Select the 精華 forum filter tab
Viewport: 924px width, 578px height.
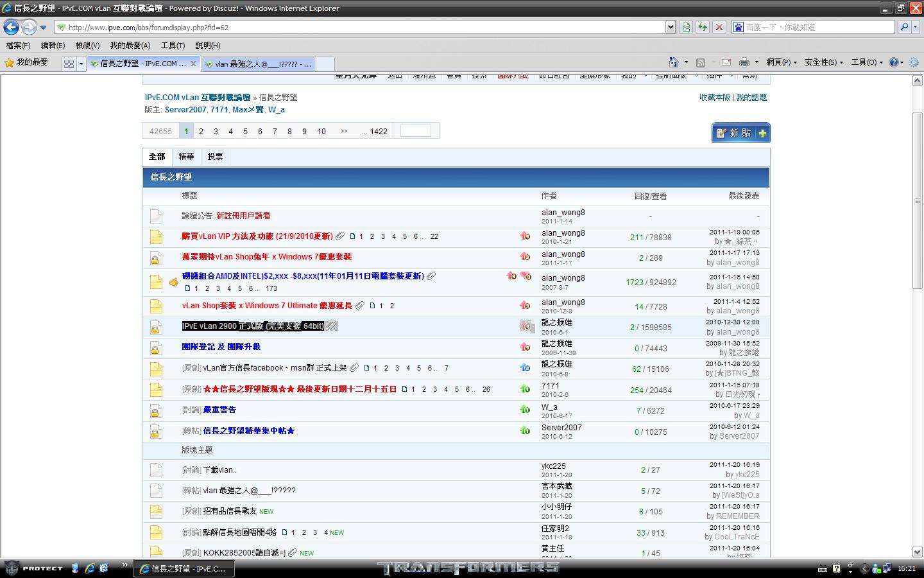tap(186, 157)
